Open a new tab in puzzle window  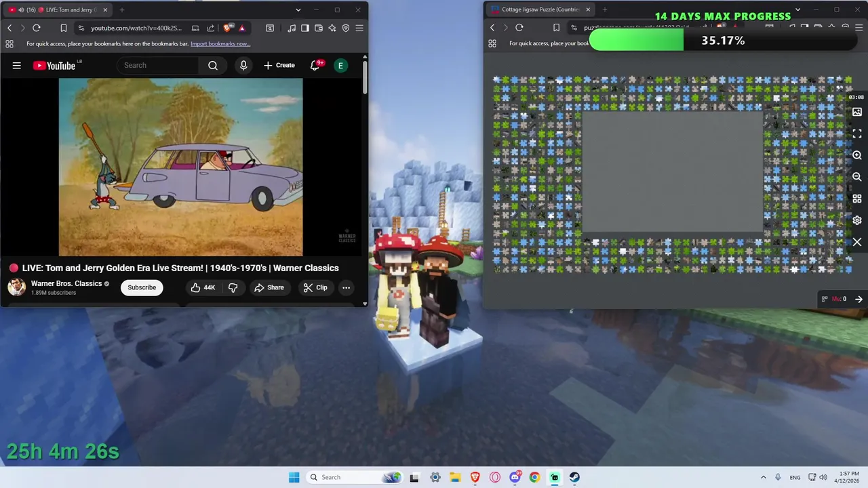click(x=604, y=10)
